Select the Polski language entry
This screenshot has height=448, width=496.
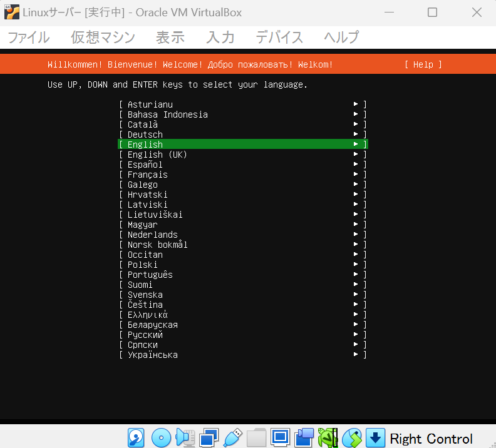coord(242,265)
